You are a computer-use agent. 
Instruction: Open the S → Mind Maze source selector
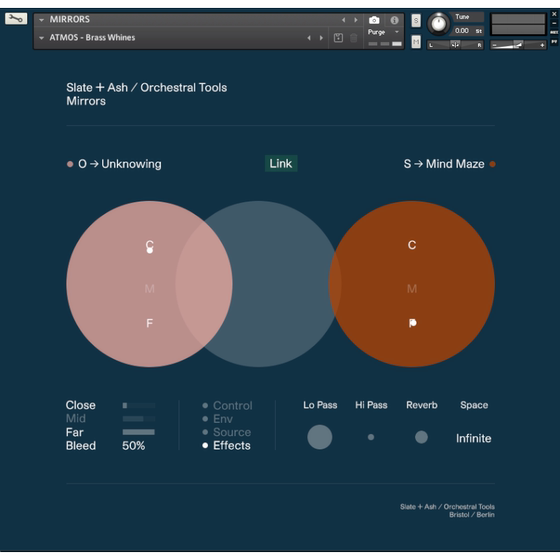[x=444, y=164]
